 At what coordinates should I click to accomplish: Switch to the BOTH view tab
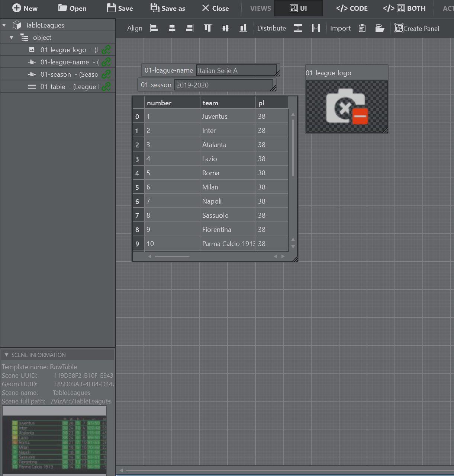click(404, 8)
